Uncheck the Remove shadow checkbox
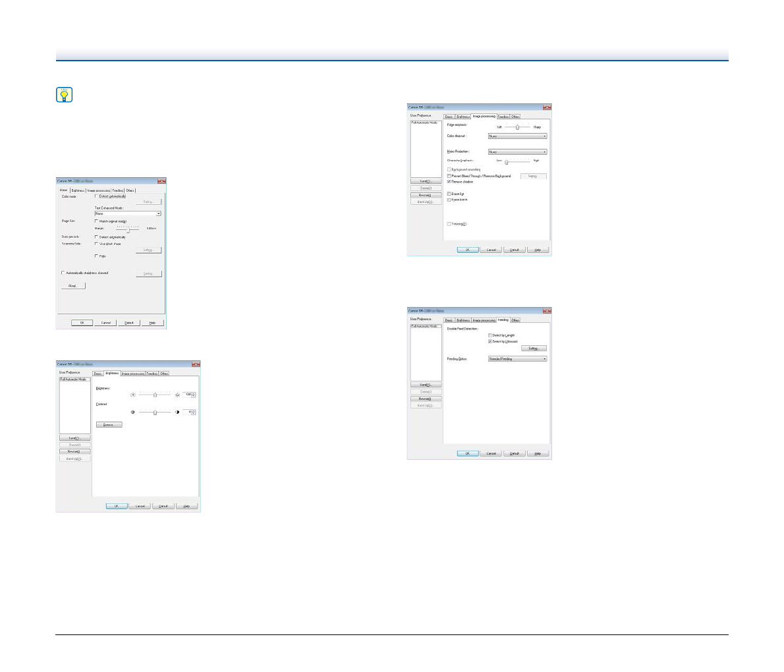Screen dimensions: 784x672 click(449, 181)
